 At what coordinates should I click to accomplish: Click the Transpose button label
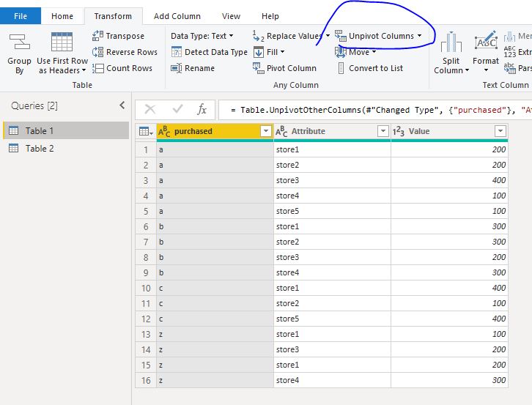(x=125, y=36)
